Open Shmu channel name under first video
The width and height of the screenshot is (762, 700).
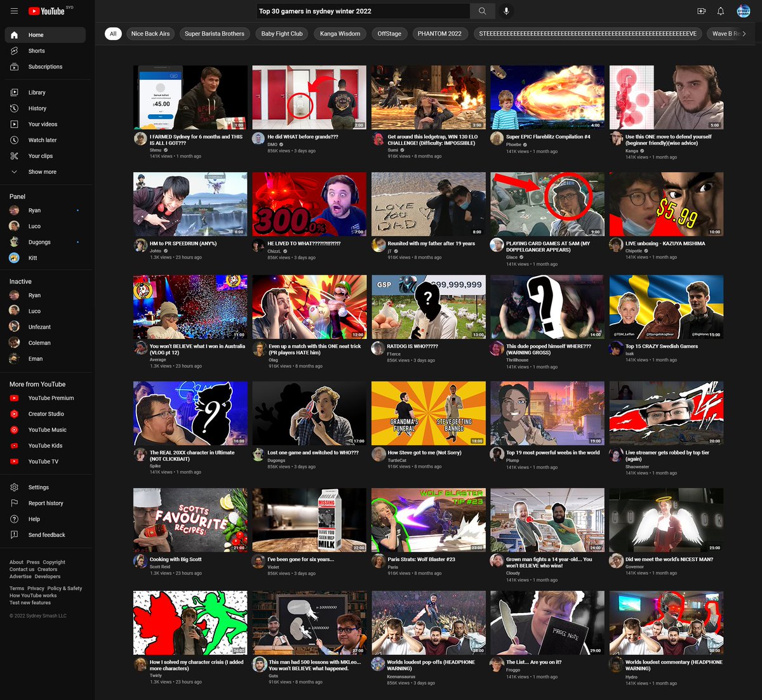[x=156, y=150]
